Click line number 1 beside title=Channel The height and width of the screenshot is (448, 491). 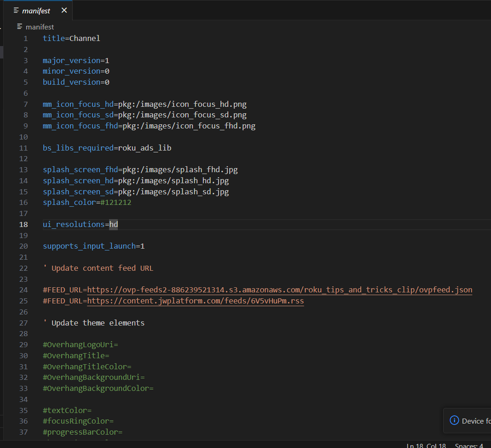pos(25,38)
